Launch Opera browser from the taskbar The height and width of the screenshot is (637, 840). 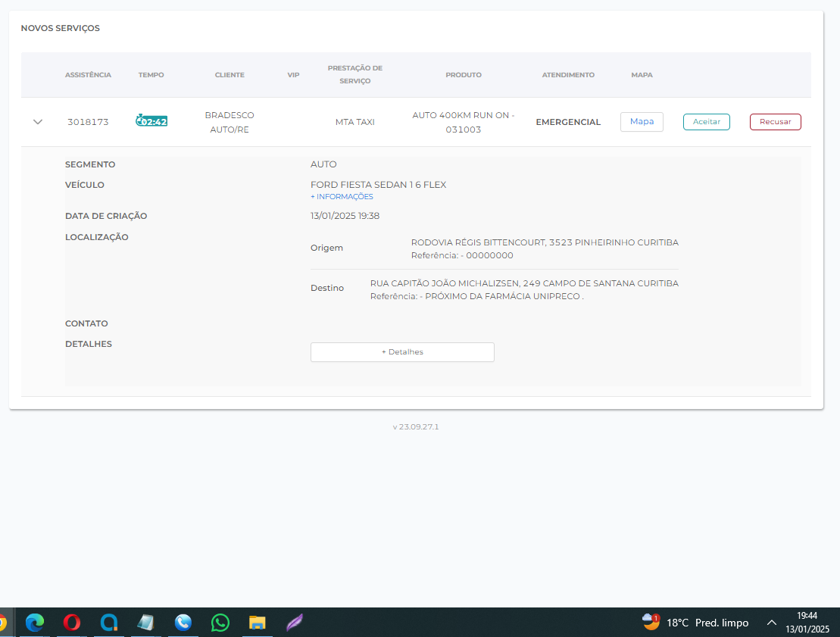72,623
